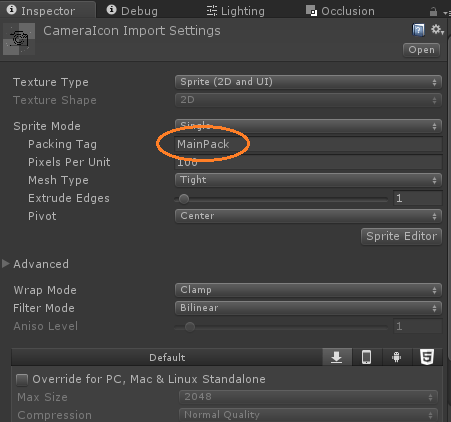
Task: Click the Packing Tag input field
Action: pos(308,144)
